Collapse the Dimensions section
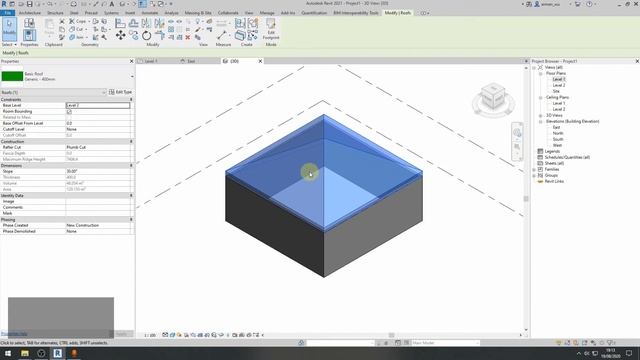This screenshot has height=360, width=640. [x=131, y=166]
